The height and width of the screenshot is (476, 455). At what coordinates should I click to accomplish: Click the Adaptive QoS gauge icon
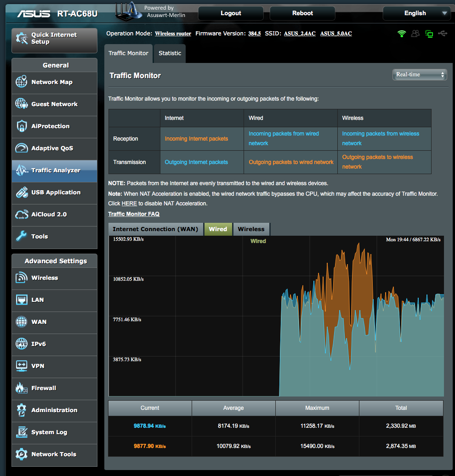pyautogui.click(x=22, y=148)
